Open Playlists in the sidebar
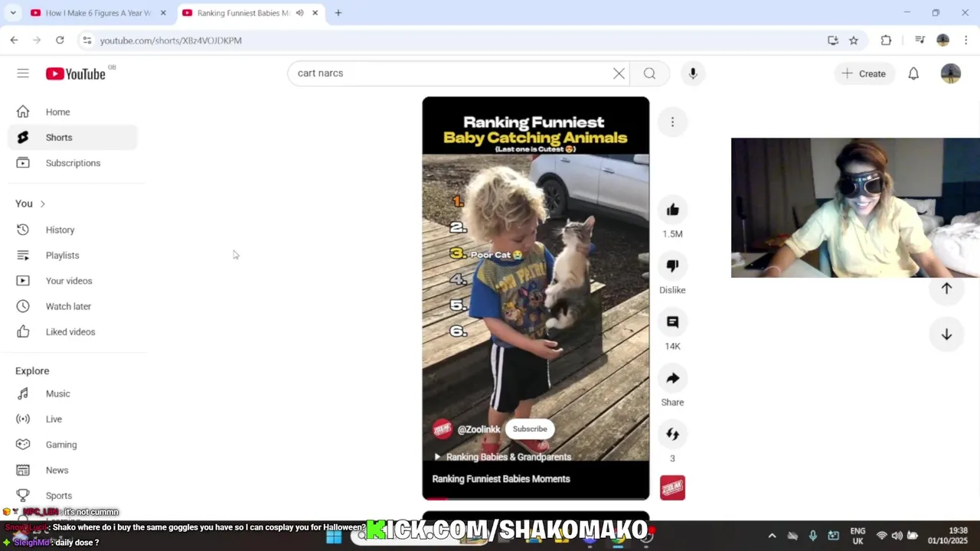The image size is (980, 551). pos(73,256)
